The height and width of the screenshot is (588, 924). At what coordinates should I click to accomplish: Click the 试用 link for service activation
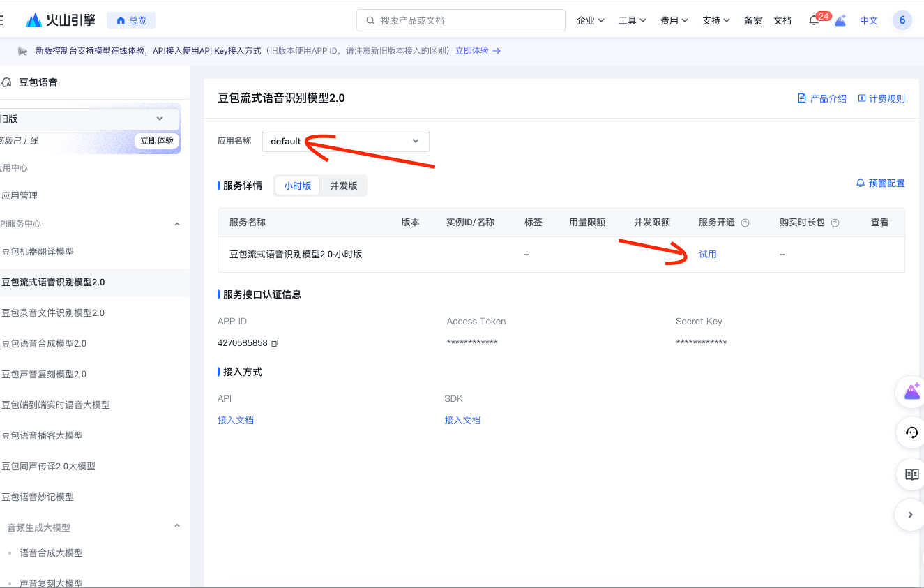tap(708, 255)
